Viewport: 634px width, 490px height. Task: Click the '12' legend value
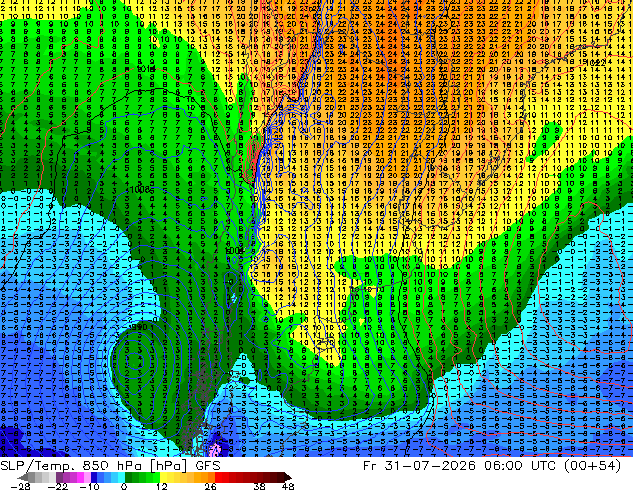162,486
